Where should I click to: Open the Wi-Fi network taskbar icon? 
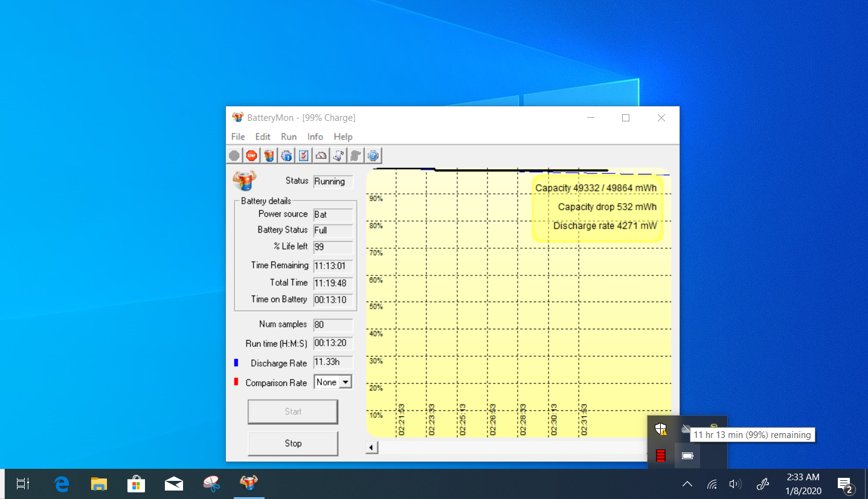tap(712, 484)
